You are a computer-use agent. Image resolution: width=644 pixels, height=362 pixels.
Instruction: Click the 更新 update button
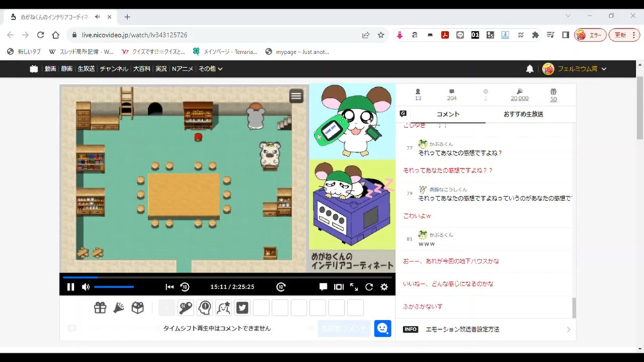[625, 36]
